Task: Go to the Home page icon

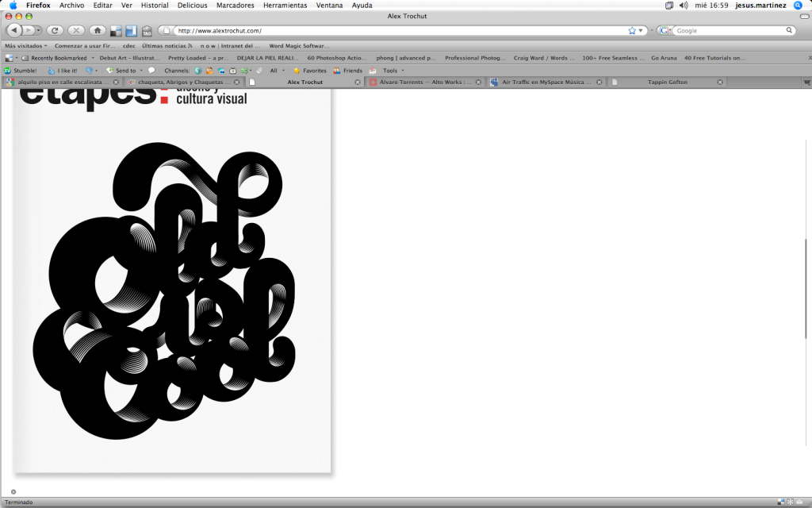Action: [x=97, y=30]
